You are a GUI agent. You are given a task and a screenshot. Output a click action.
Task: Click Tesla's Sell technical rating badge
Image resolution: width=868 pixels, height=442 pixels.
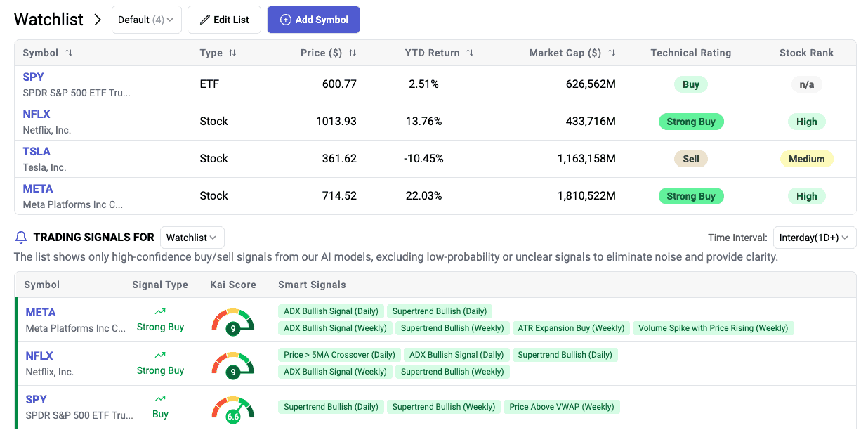click(691, 159)
